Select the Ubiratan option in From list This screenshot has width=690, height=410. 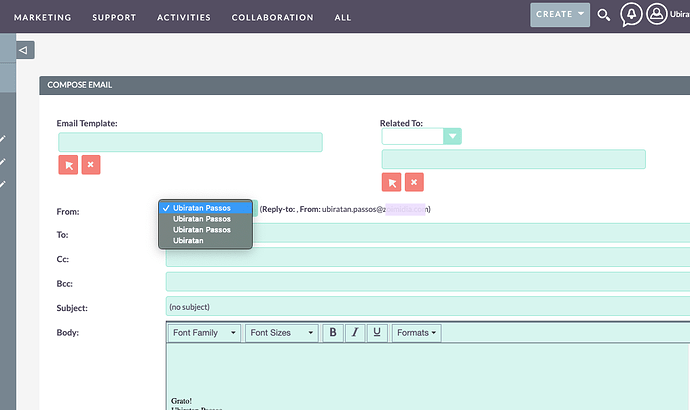pos(206,241)
